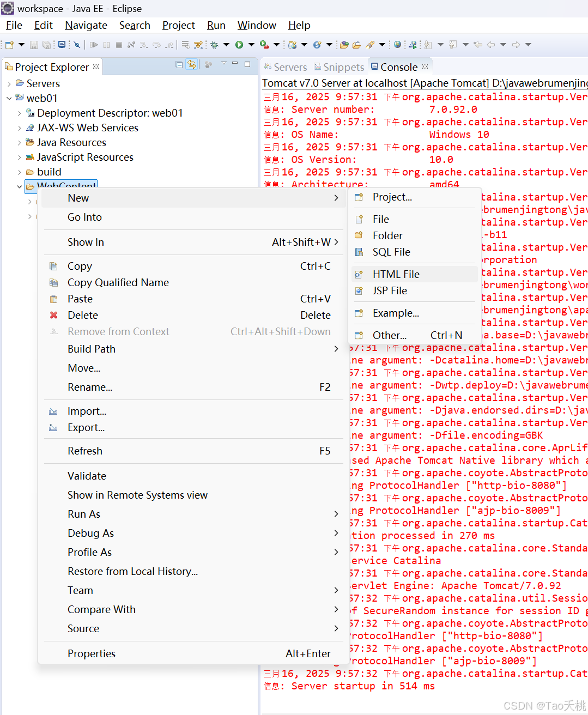Click the Open Task toolbar icon
Image resolution: width=588 pixels, height=715 pixels.
pyautogui.click(x=356, y=45)
